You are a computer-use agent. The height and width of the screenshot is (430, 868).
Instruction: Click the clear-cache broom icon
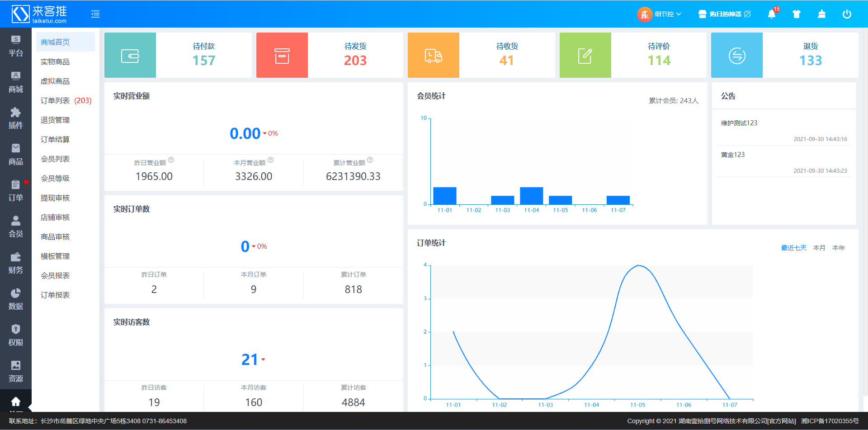click(x=821, y=14)
